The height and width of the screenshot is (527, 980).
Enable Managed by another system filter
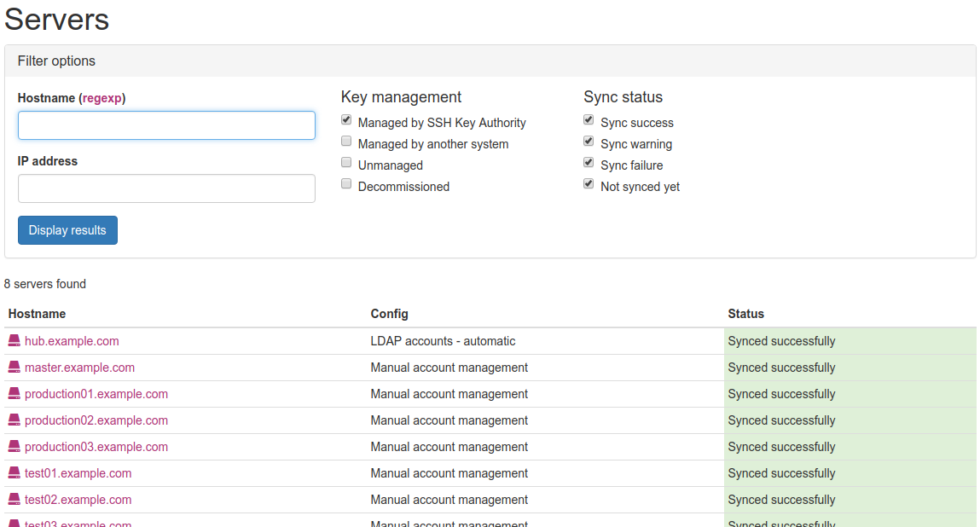pyautogui.click(x=346, y=142)
